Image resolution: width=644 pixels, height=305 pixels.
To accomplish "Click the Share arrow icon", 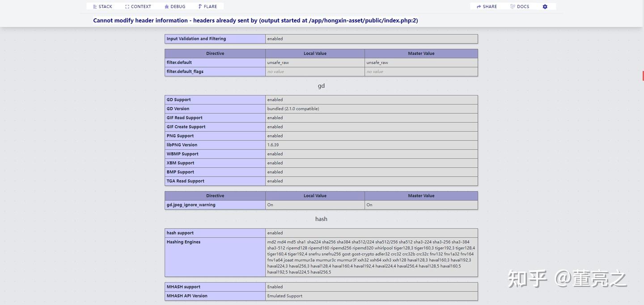I will point(479,6).
